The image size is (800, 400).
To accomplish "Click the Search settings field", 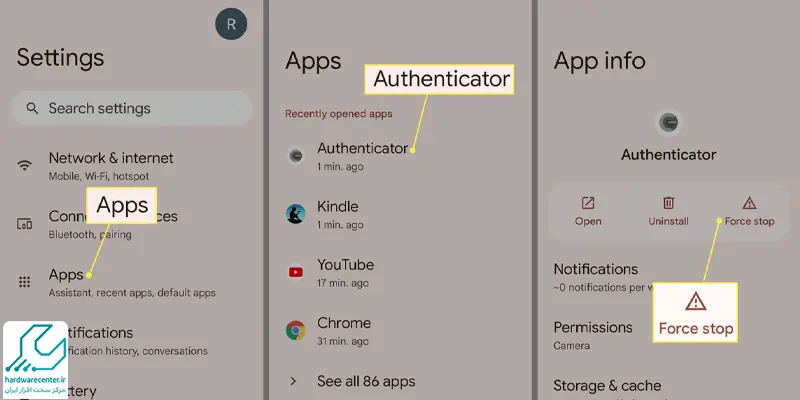I will (x=132, y=108).
